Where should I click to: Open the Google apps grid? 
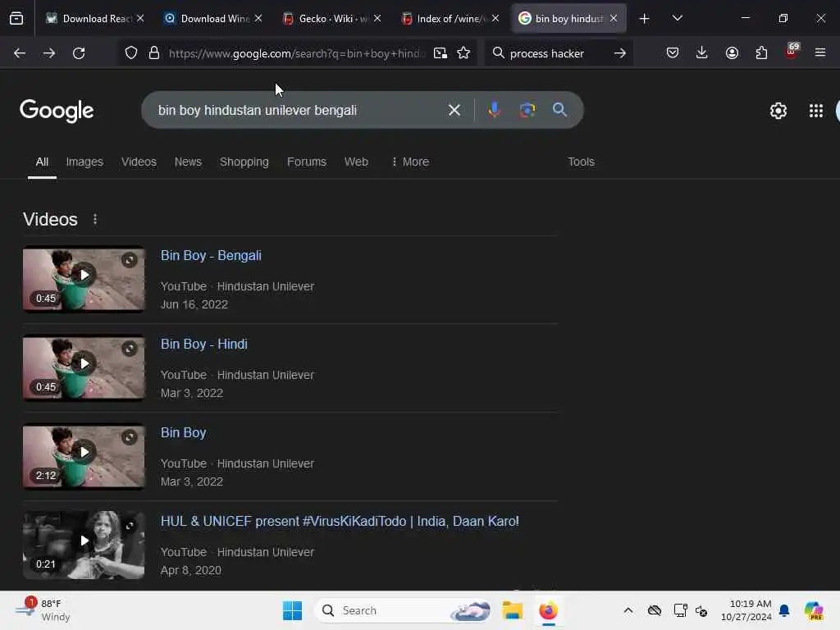816,111
